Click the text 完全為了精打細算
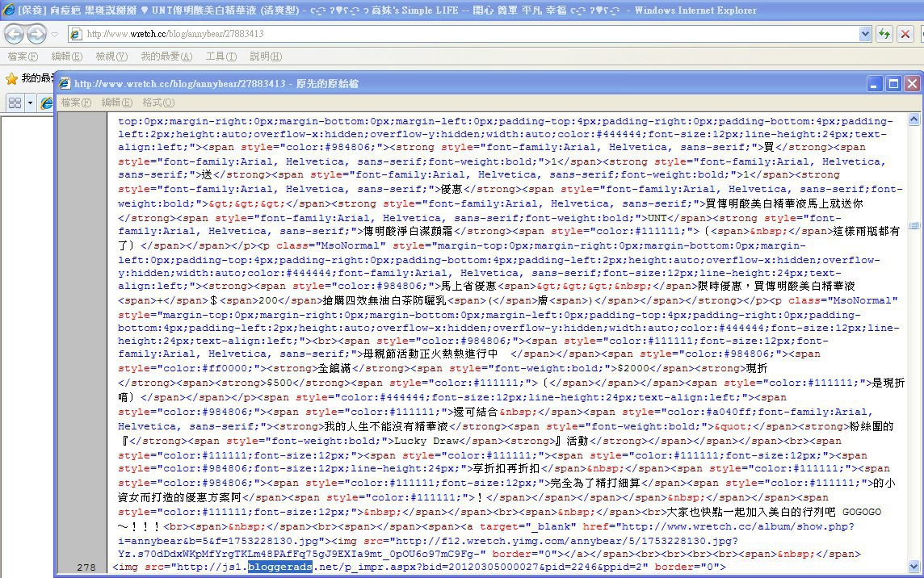The image size is (924, 578). [x=596, y=483]
